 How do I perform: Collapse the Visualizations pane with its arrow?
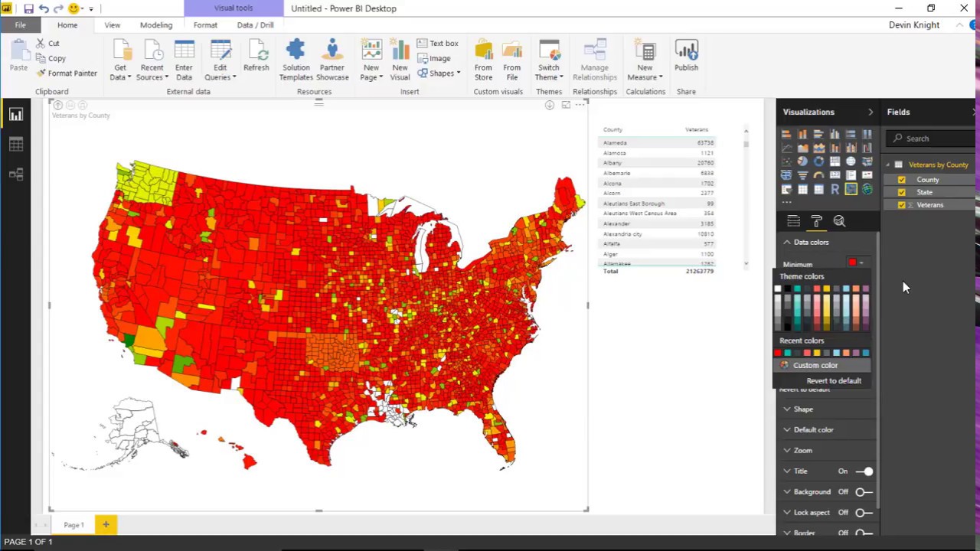click(x=871, y=112)
